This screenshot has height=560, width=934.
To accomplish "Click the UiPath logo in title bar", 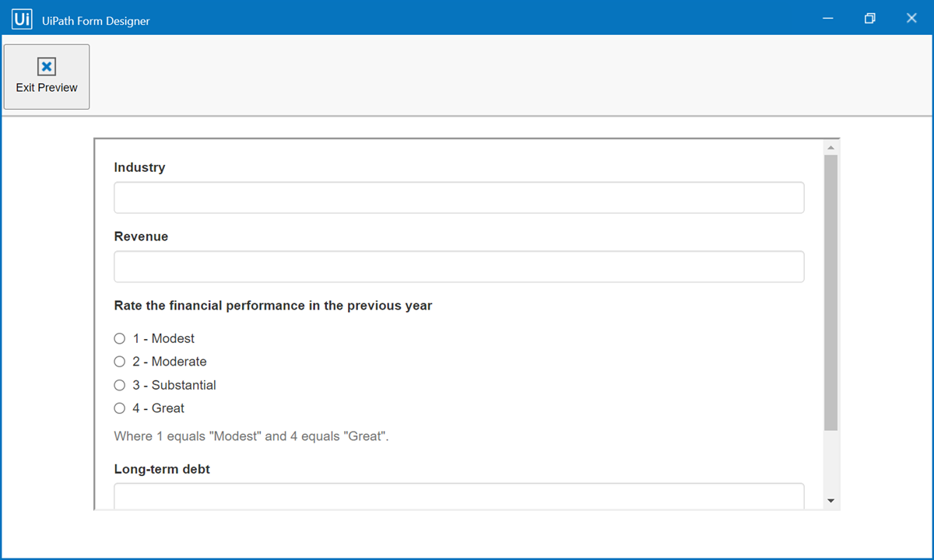I will (22, 19).
